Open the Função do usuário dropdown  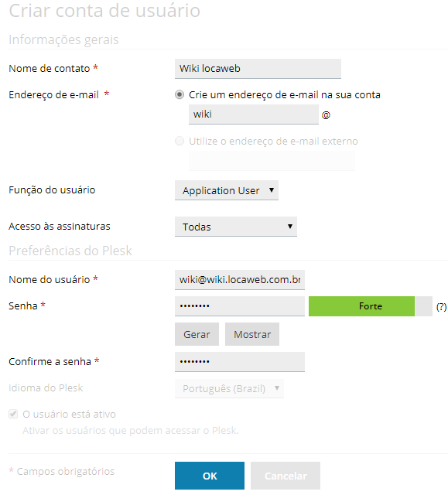coord(227,190)
